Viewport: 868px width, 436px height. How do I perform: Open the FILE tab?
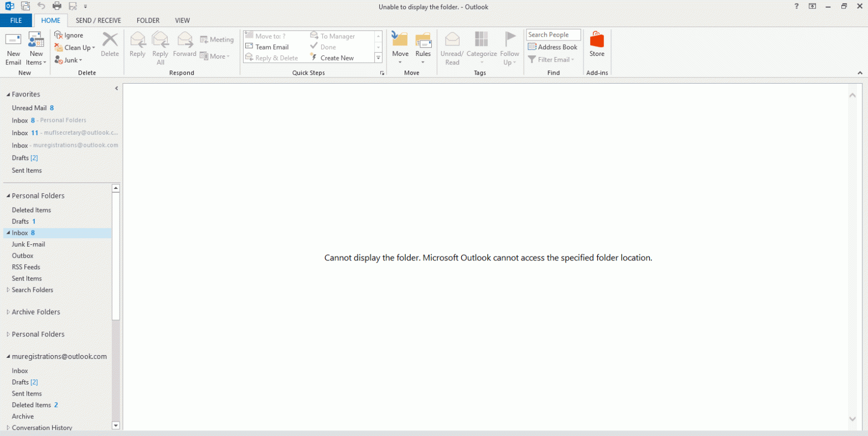16,20
